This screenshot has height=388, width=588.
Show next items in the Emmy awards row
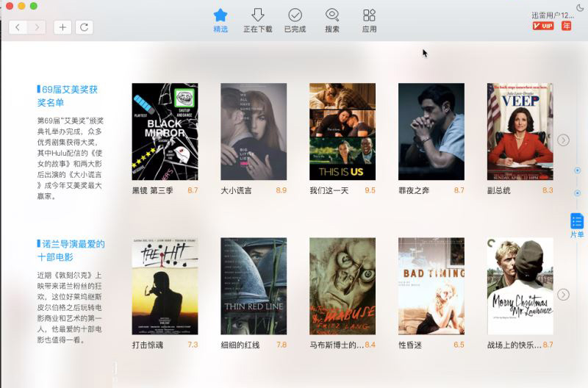point(563,140)
